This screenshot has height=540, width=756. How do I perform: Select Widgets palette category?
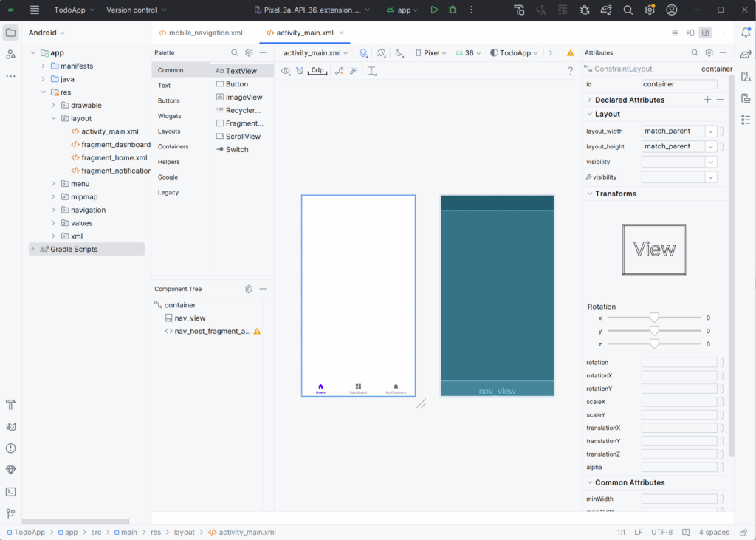(170, 116)
